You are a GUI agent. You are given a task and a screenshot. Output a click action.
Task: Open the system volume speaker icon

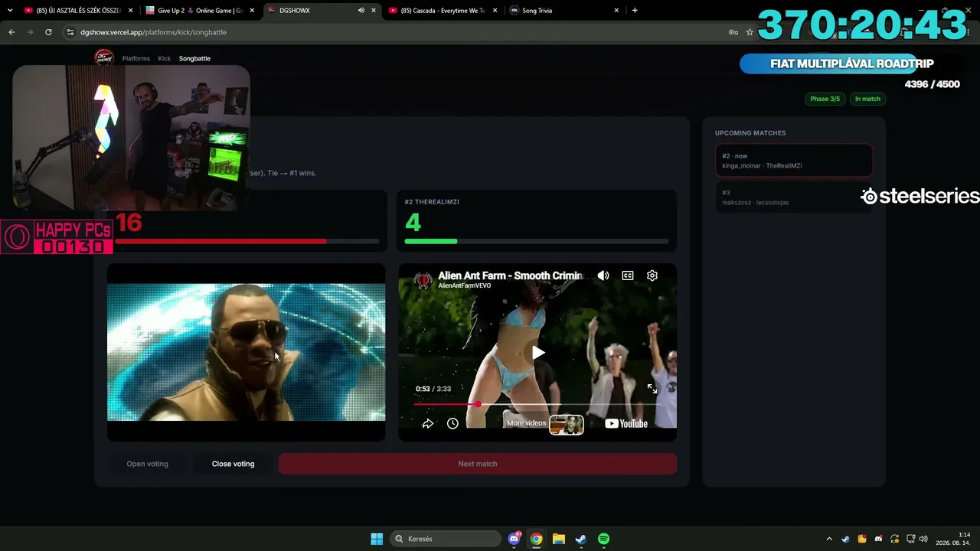pyautogui.click(x=923, y=539)
